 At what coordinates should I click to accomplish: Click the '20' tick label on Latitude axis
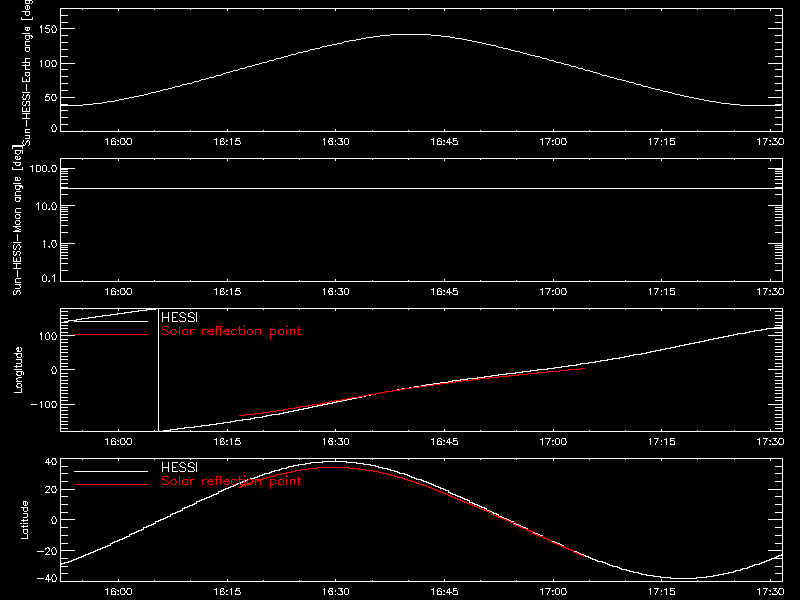pos(51,489)
